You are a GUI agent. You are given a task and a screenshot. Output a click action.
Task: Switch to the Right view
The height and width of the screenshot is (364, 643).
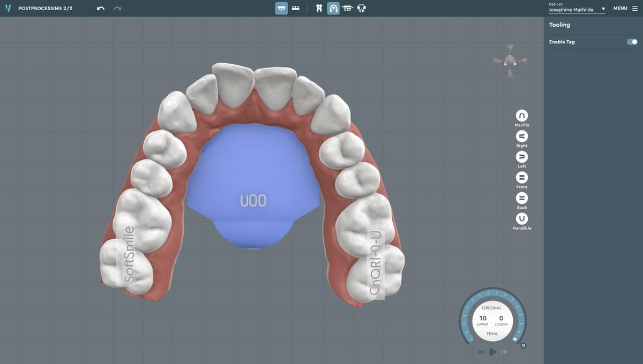[521, 136]
